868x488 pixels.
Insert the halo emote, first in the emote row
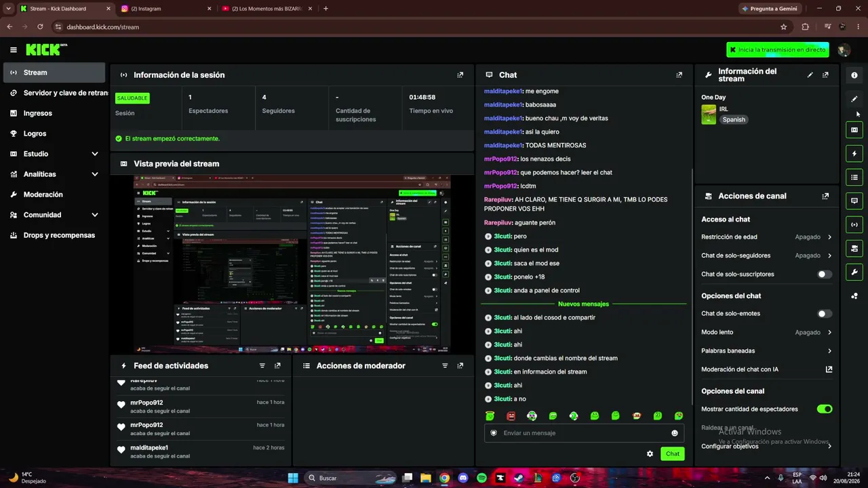click(490, 416)
